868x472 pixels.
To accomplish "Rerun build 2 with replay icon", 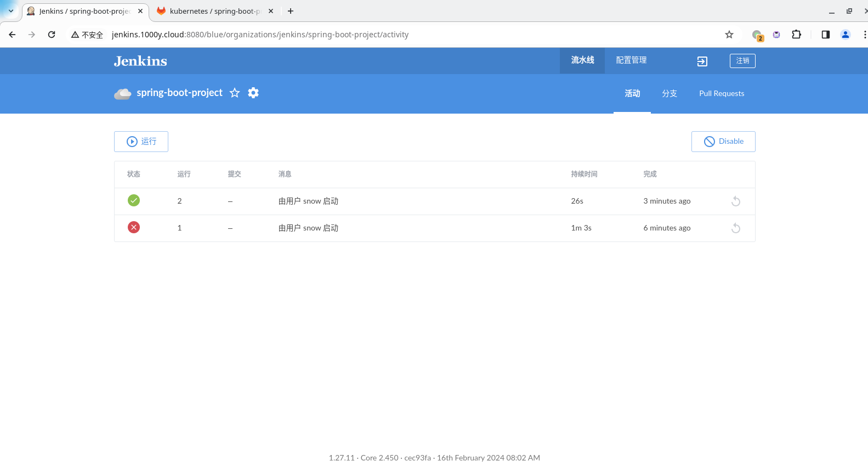I will (x=736, y=201).
